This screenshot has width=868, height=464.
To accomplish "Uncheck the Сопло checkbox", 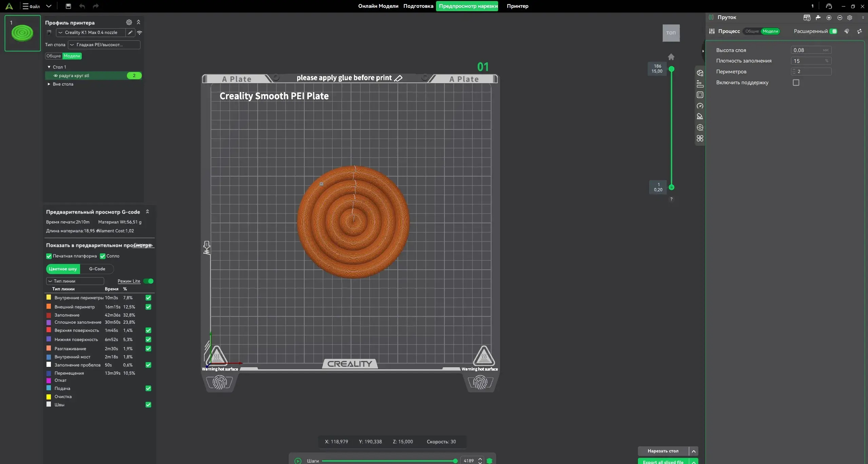I will coord(102,256).
